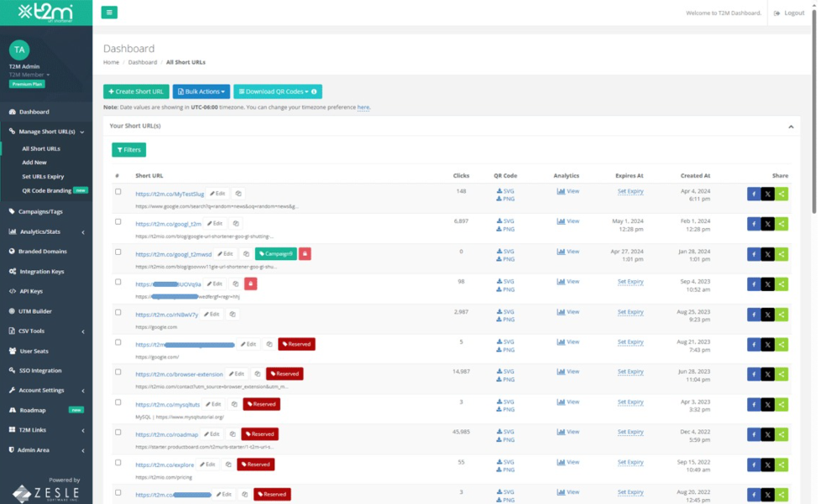Go to Branded Domains in sidebar
831x504 pixels.
[43, 251]
